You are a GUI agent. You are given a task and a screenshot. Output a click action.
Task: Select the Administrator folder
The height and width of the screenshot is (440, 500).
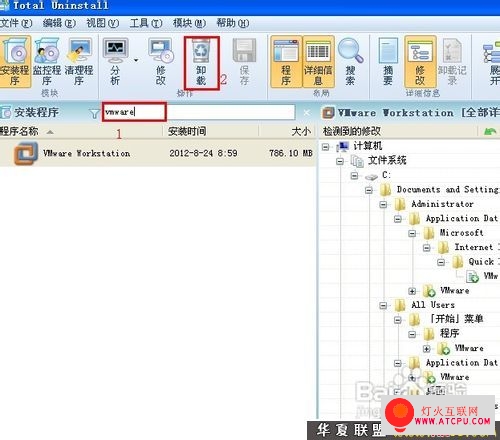pos(442,204)
